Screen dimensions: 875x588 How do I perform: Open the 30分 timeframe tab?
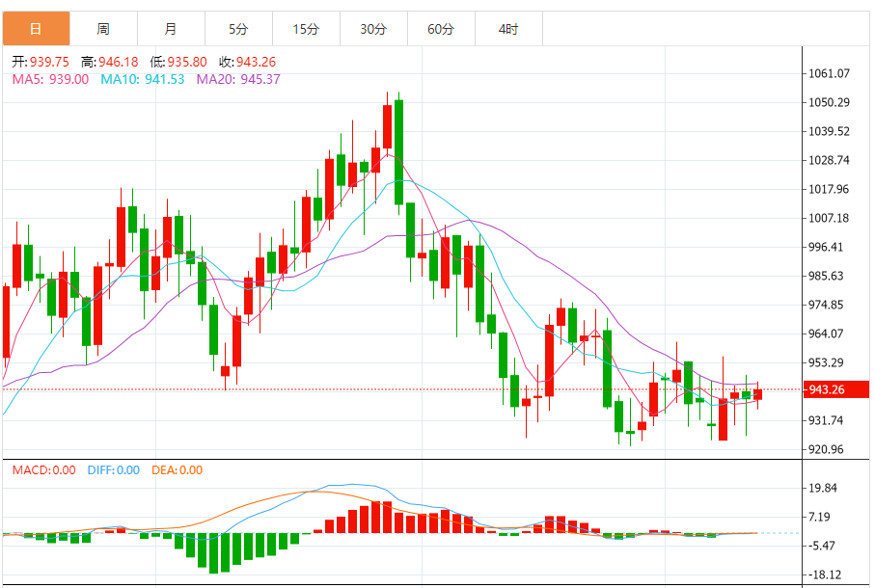[374, 29]
